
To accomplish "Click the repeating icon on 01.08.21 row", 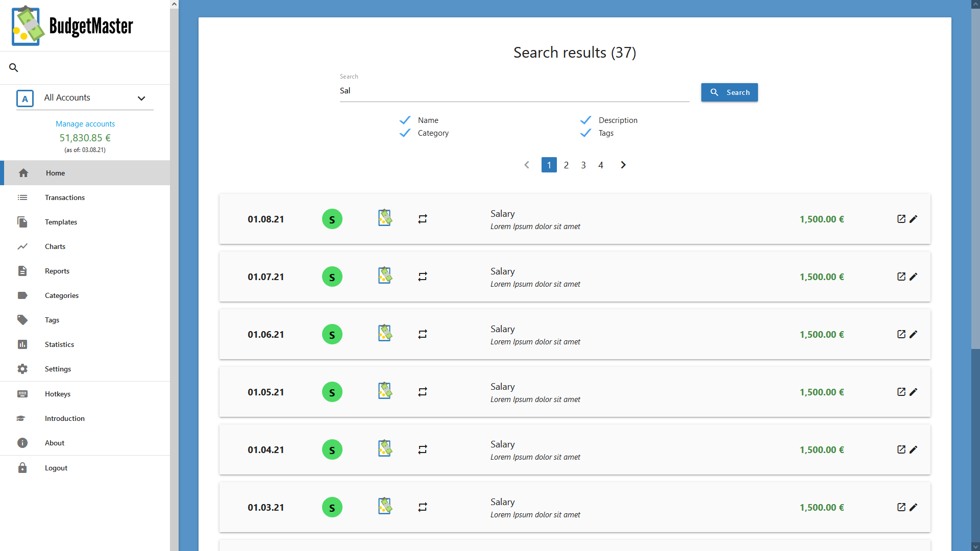I will [423, 219].
